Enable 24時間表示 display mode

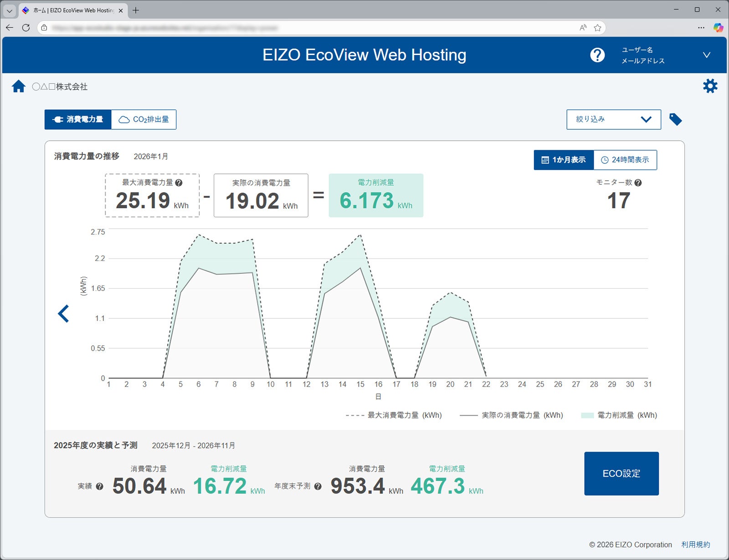coord(625,160)
